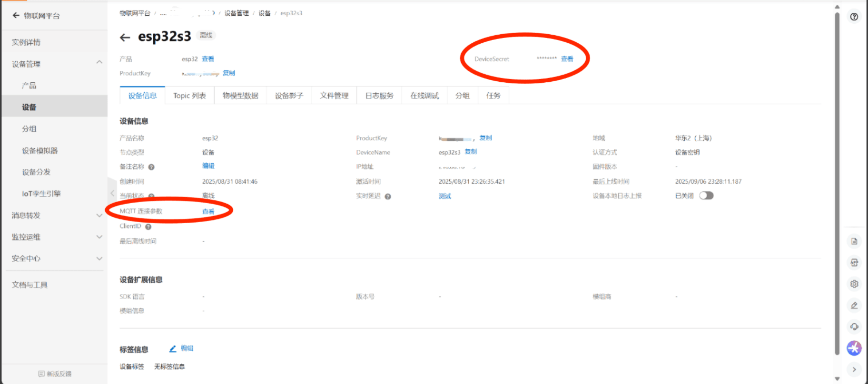Open help question mark icon top right

click(x=854, y=17)
